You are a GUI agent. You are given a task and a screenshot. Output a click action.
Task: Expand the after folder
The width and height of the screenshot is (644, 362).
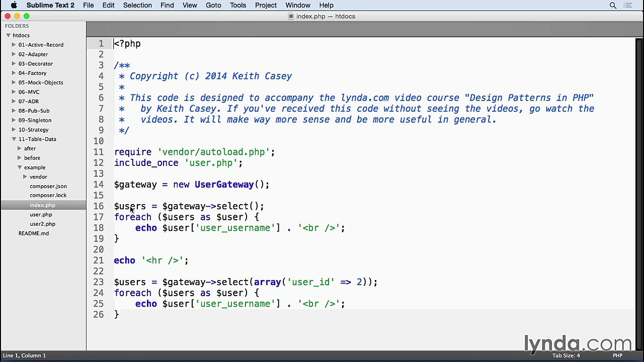(x=20, y=148)
